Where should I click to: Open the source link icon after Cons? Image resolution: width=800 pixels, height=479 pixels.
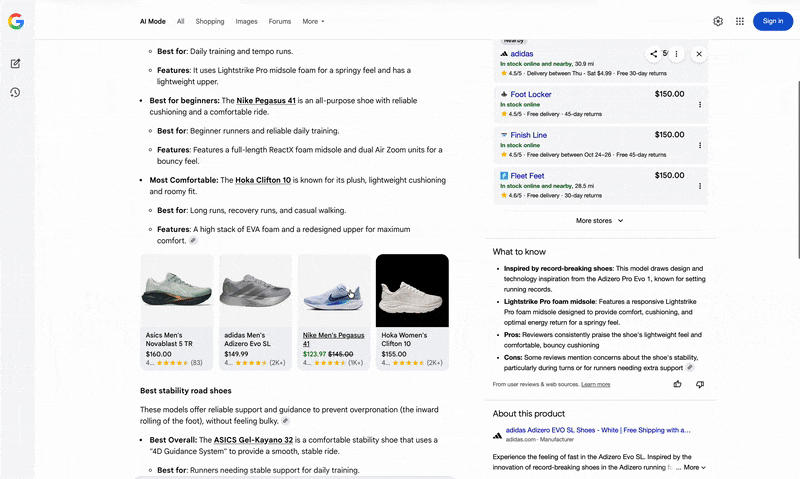click(690, 367)
